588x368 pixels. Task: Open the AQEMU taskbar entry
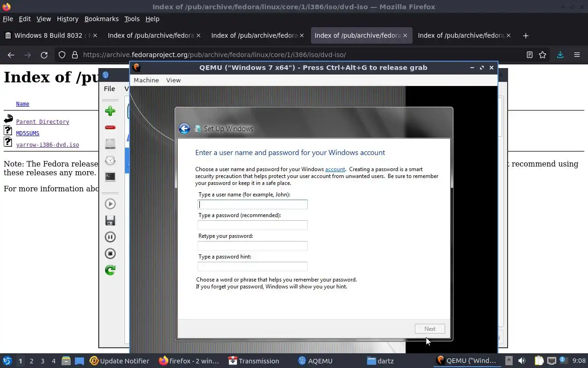pyautogui.click(x=315, y=361)
